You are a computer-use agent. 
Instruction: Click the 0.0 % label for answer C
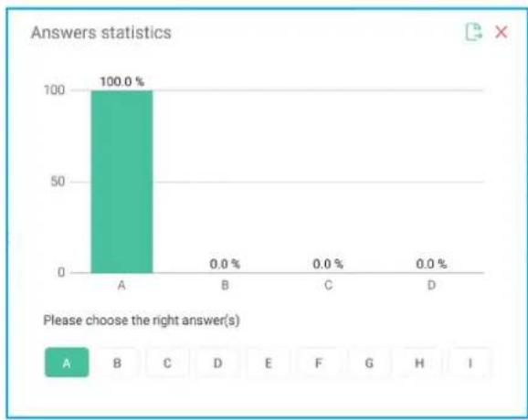pyautogui.click(x=328, y=264)
